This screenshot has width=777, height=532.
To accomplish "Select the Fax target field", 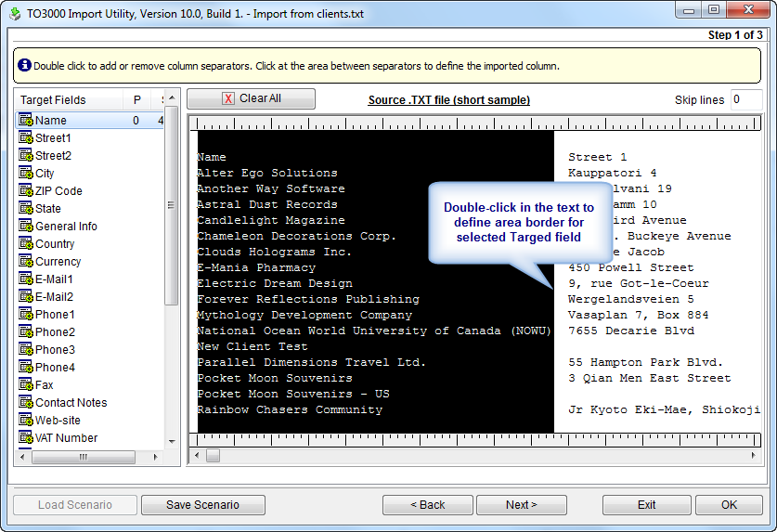I will coord(45,384).
